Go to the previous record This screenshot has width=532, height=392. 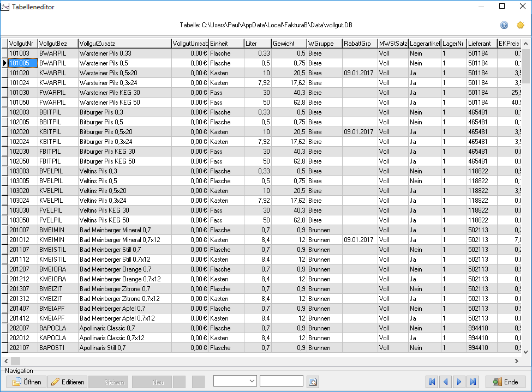(x=445, y=382)
